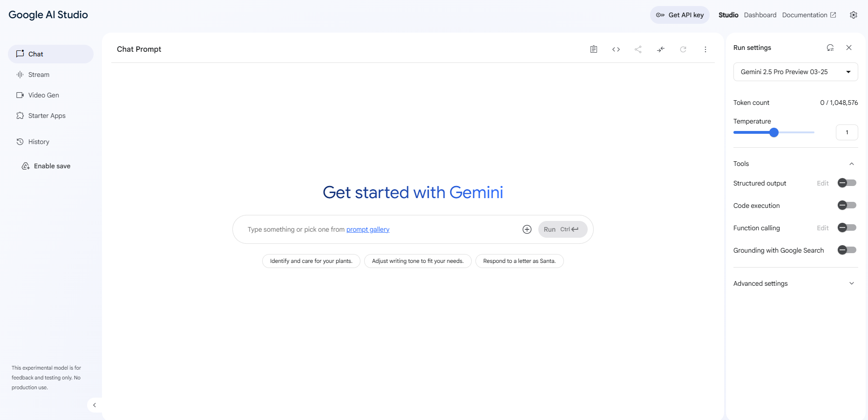Click the Get code brackets icon
868x420 pixels.
616,49
